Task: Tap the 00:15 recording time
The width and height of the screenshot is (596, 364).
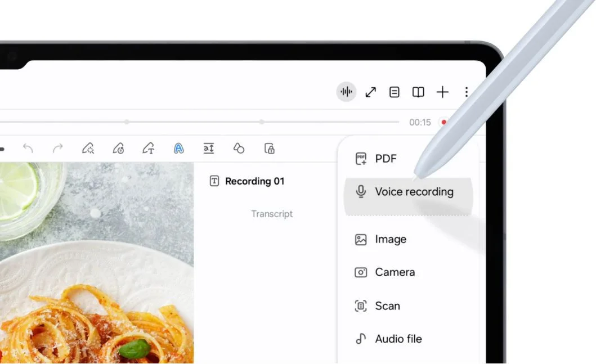Action: coord(420,122)
